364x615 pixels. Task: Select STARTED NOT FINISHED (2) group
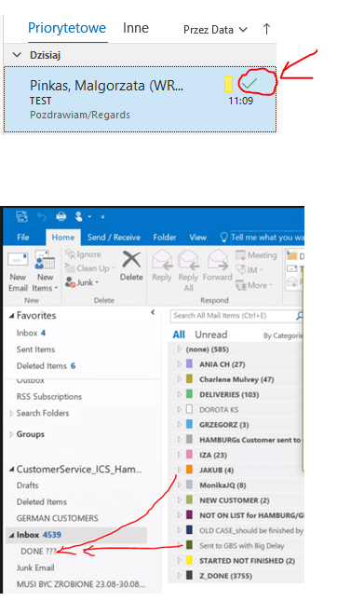coord(236,561)
